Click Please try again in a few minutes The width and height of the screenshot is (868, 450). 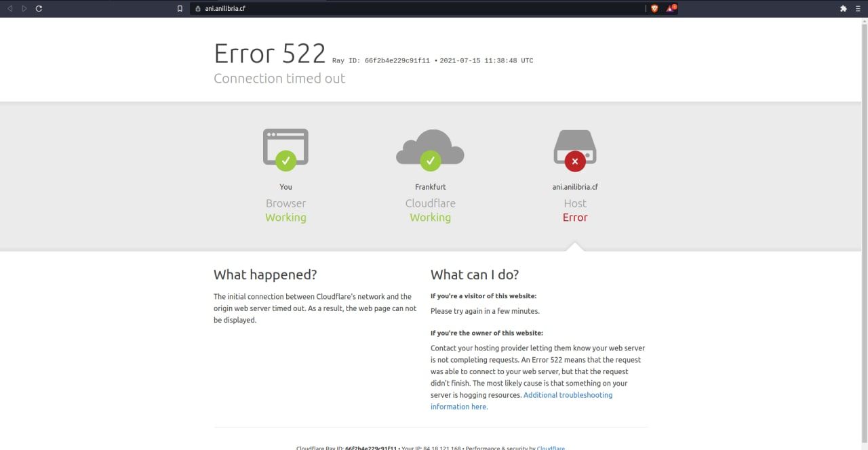tap(485, 311)
